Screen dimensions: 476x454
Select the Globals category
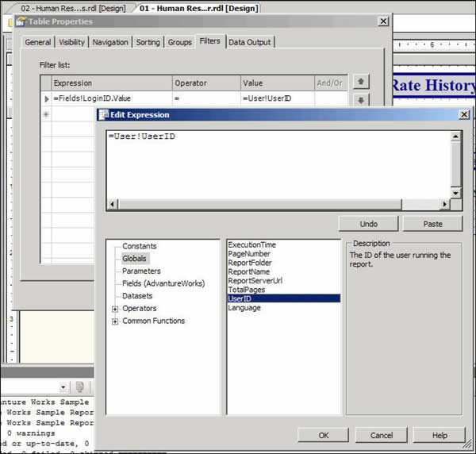click(134, 259)
